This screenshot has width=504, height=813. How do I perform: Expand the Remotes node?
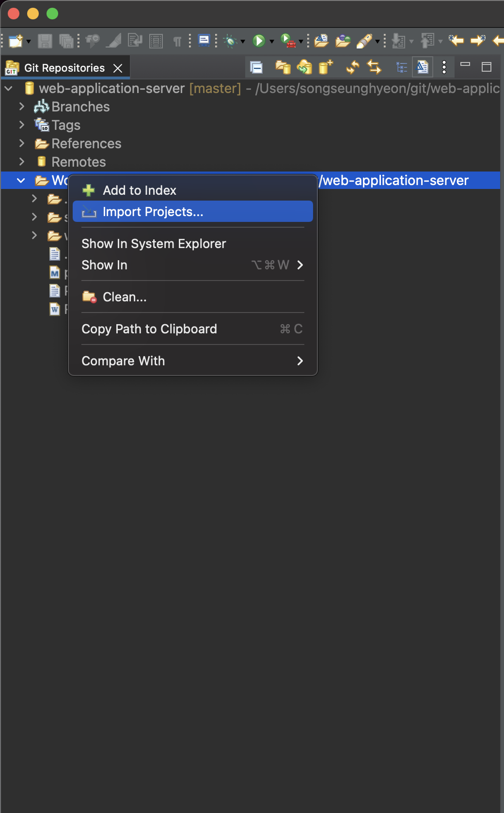pos(21,162)
